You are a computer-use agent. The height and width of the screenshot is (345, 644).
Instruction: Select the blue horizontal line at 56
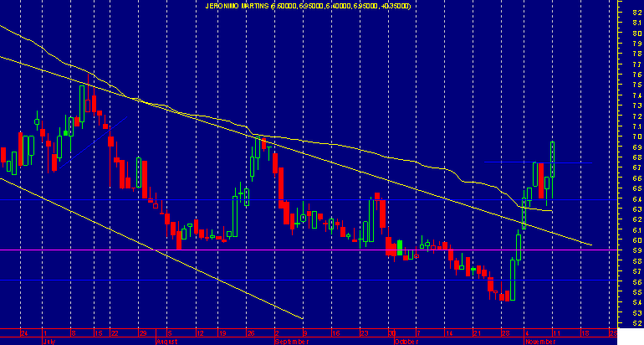308,281
